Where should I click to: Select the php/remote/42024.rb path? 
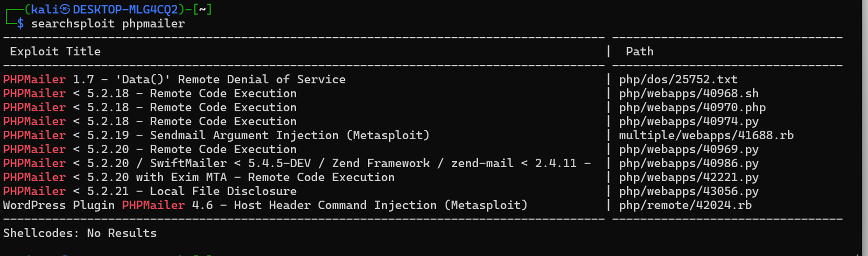[x=685, y=205]
